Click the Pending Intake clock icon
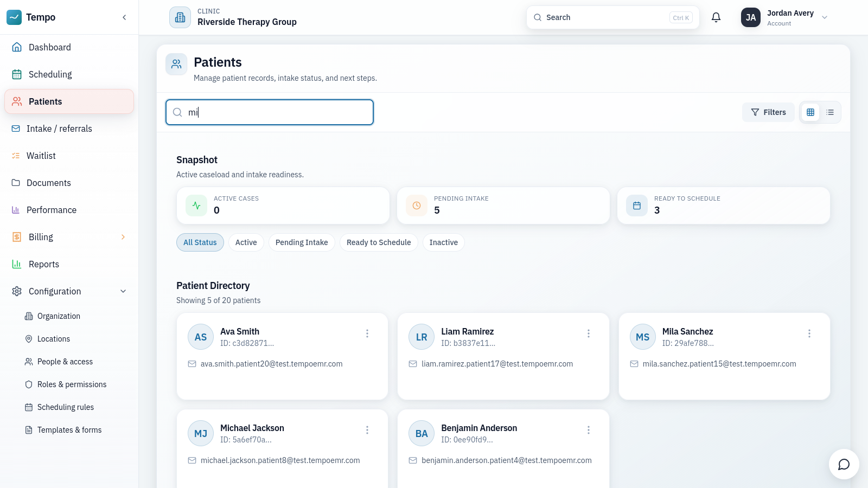 (417, 206)
